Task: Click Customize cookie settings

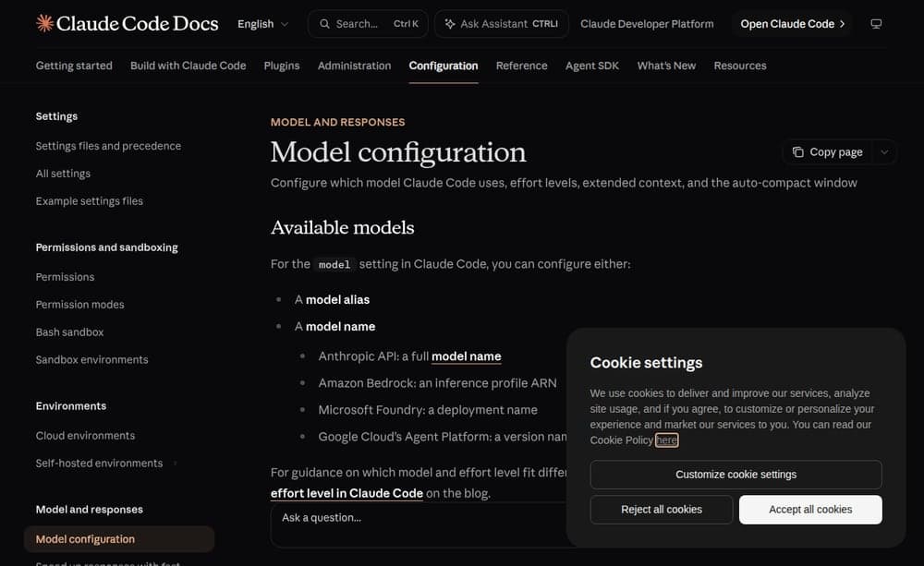Action: pos(736,475)
